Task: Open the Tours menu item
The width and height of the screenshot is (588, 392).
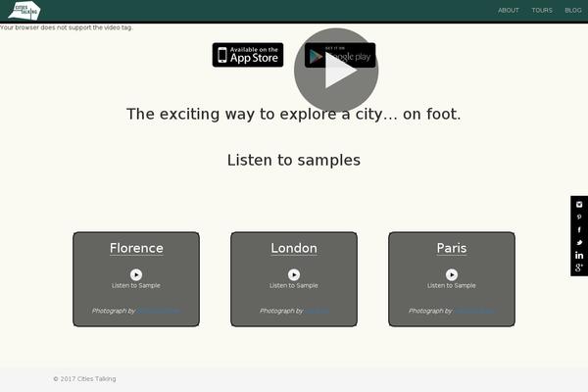Action: pyautogui.click(x=542, y=11)
